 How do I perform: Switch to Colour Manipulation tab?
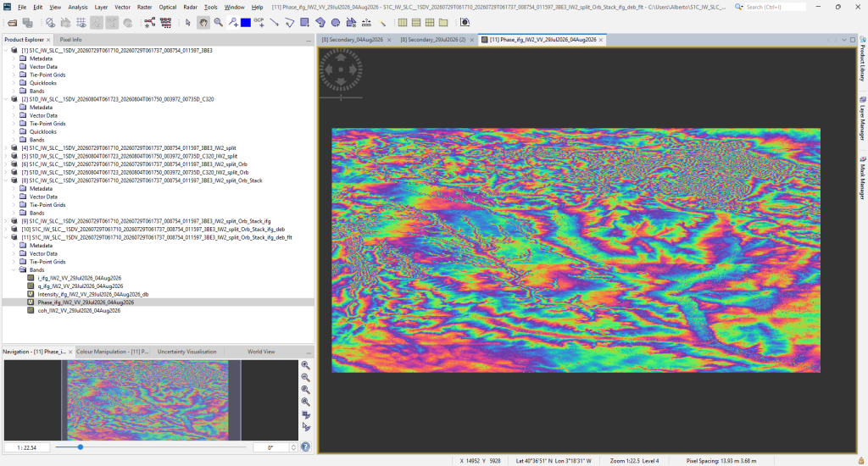pos(113,352)
